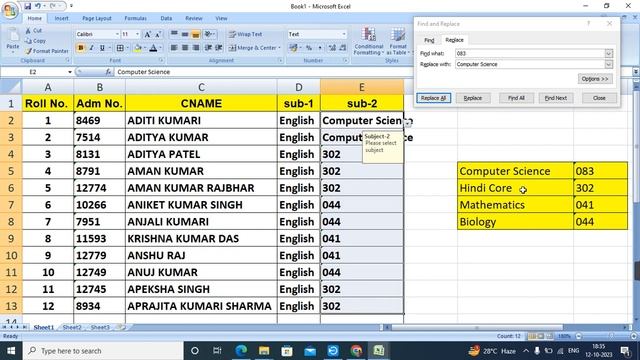Apply the font color
Viewport: 640px width, 360px height.
click(x=153, y=48)
